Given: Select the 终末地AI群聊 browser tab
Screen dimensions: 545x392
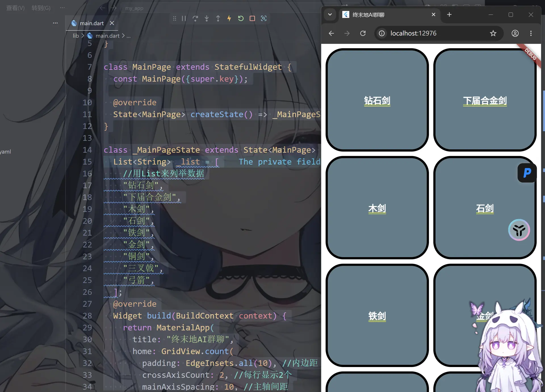Looking at the screenshot, I should (x=389, y=15).
